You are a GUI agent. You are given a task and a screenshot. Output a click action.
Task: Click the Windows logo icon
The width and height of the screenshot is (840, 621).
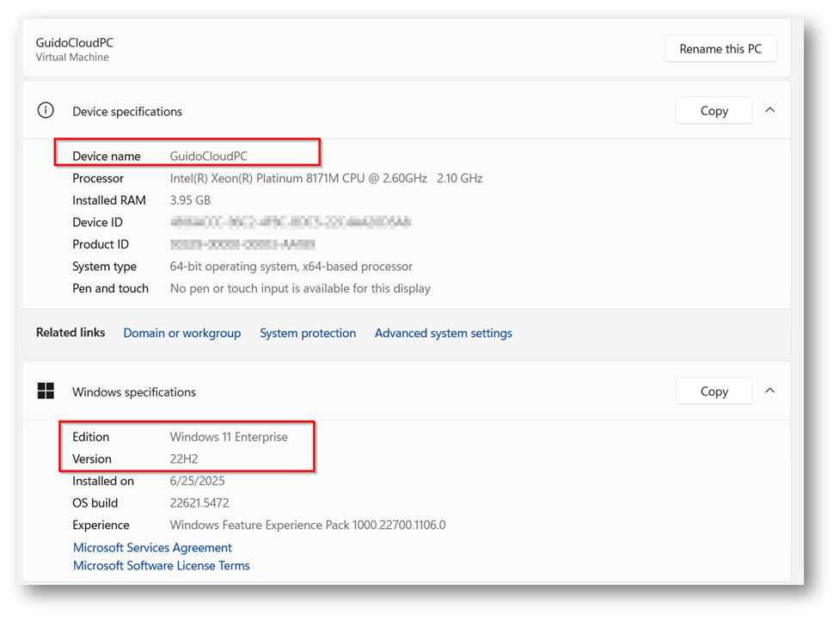(46, 391)
